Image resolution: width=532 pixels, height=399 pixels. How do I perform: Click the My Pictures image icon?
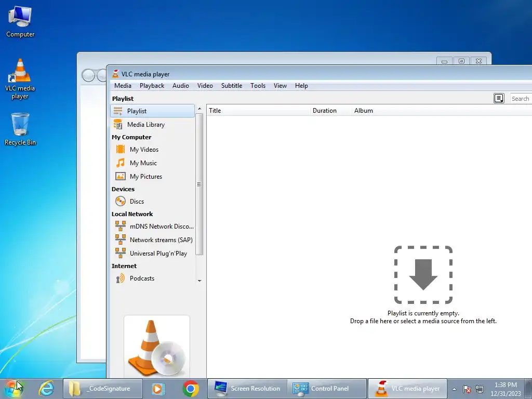pos(121,177)
